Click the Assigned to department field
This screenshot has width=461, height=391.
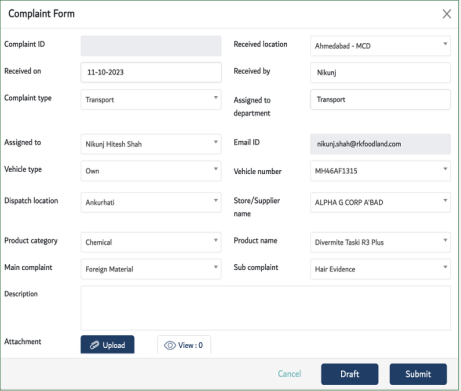pyautogui.click(x=380, y=99)
